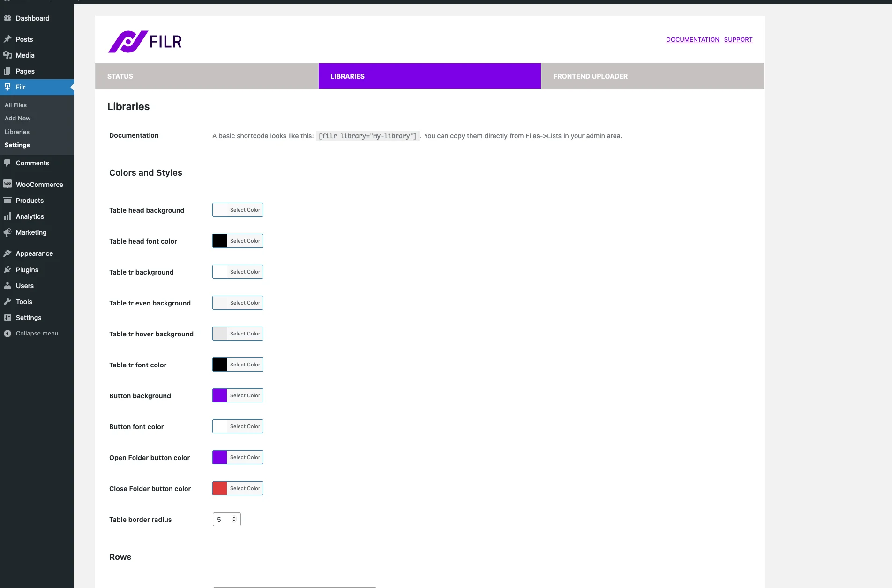
Task: Open the Media library icon
Action: click(8, 55)
